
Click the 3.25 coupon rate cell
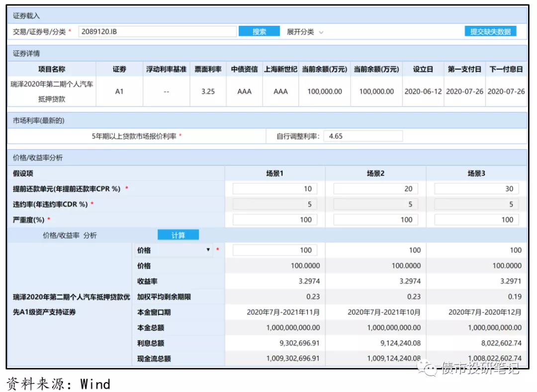tap(208, 92)
